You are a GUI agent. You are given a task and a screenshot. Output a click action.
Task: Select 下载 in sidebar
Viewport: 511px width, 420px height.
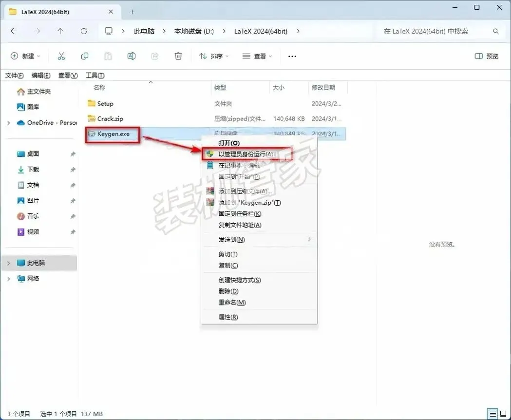(x=33, y=170)
